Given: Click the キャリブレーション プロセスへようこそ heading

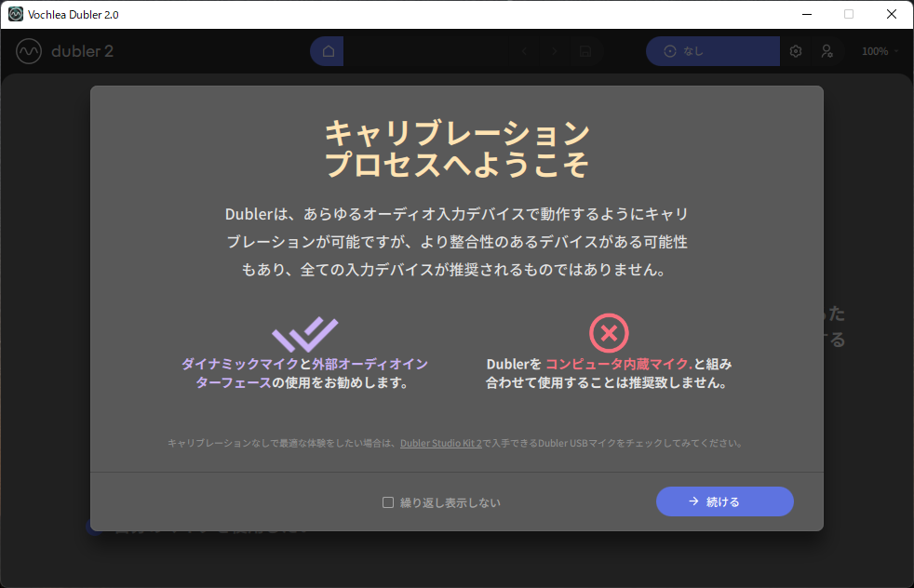Looking at the screenshot, I should click(457, 149).
